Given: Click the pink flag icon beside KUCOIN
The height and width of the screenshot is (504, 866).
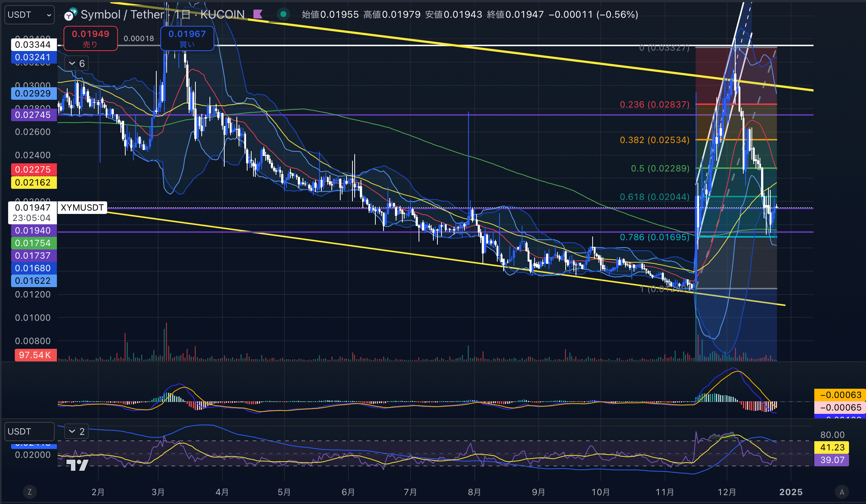Looking at the screenshot, I should pos(258,14).
